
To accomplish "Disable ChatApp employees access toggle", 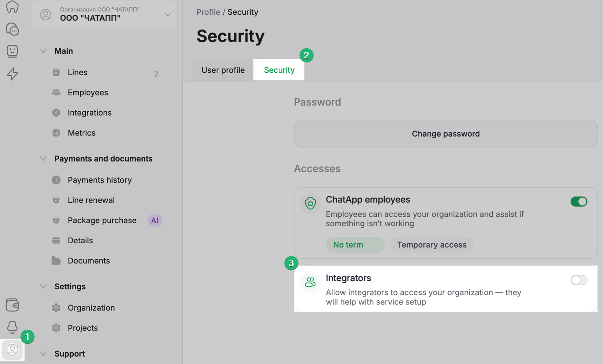I will [578, 202].
